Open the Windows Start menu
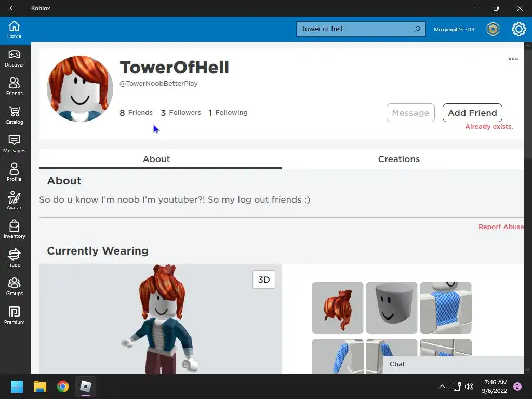 17,387
